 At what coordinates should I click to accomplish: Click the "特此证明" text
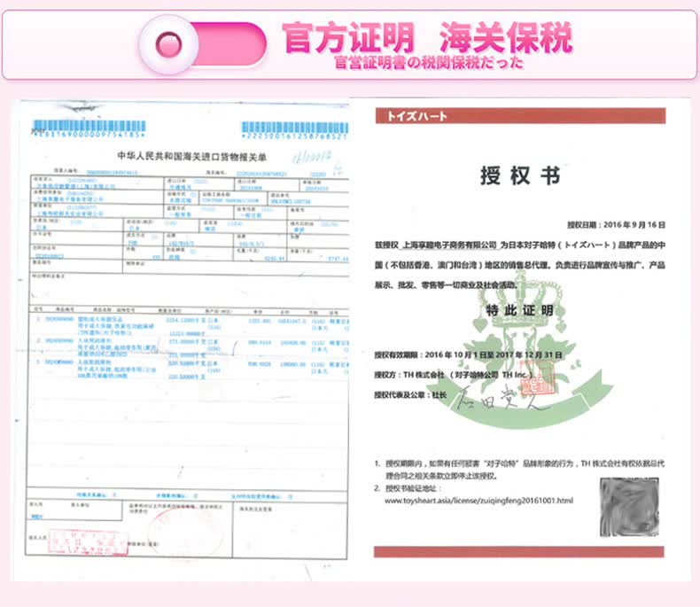(519, 310)
